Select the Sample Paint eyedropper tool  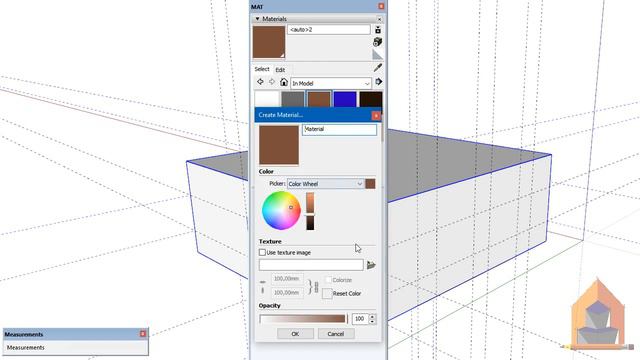(x=378, y=68)
